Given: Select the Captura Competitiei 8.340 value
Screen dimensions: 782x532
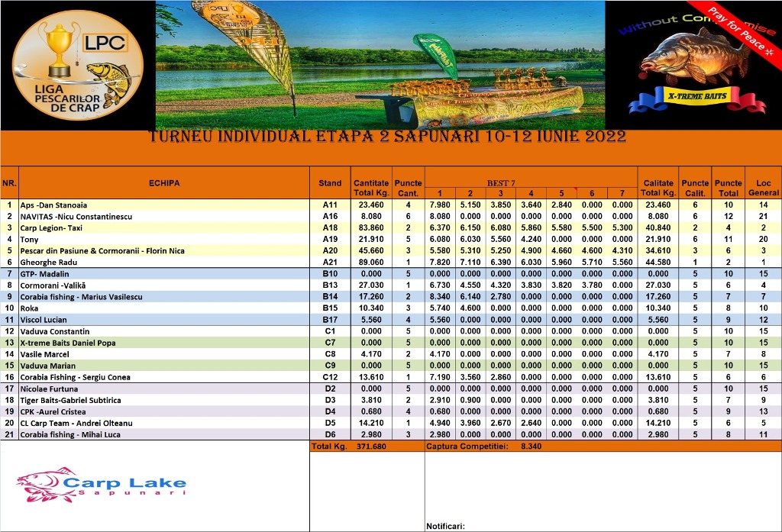Looking at the screenshot, I should tap(530, 447).
